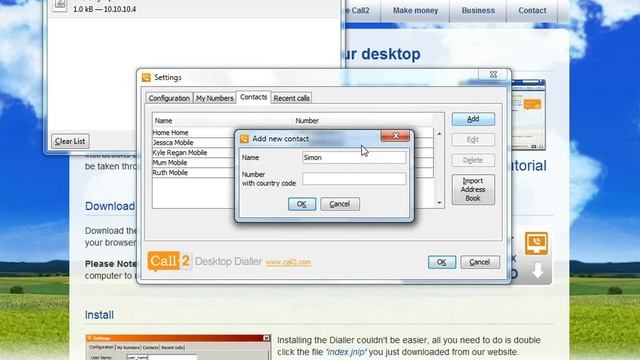Image resolution: width=640 pixels, height=360 pixels.
Task: Click the downloaded file icon in downloads window
Action: (x=60, y=5)
